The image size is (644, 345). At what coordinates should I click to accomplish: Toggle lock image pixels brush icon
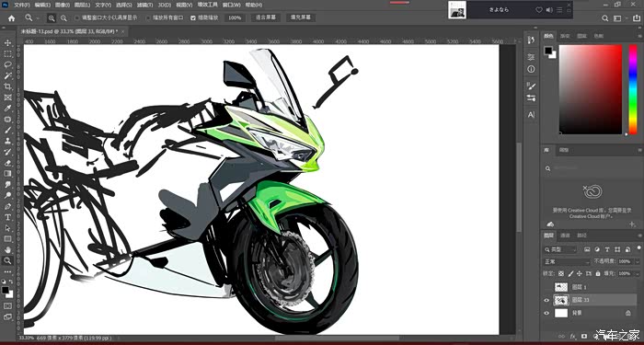coord(570,273)
